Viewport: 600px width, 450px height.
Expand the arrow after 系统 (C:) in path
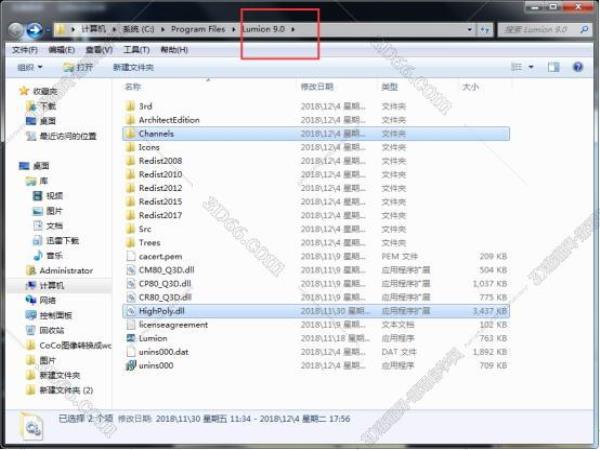[x=163, y=29]
